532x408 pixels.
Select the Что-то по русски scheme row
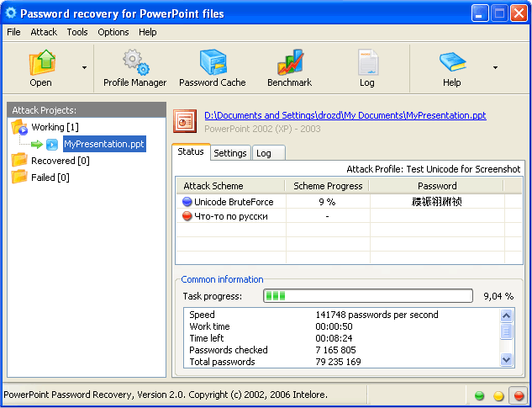349,216
